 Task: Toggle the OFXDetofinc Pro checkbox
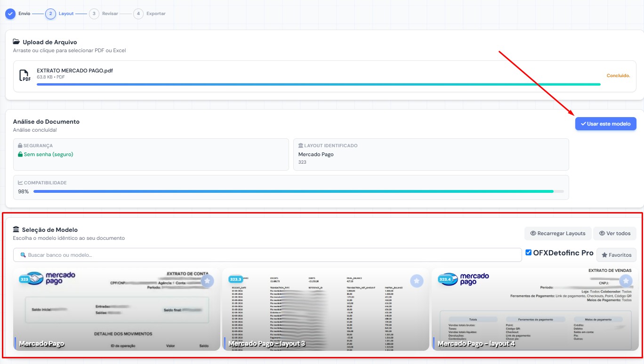click(529, 253)
